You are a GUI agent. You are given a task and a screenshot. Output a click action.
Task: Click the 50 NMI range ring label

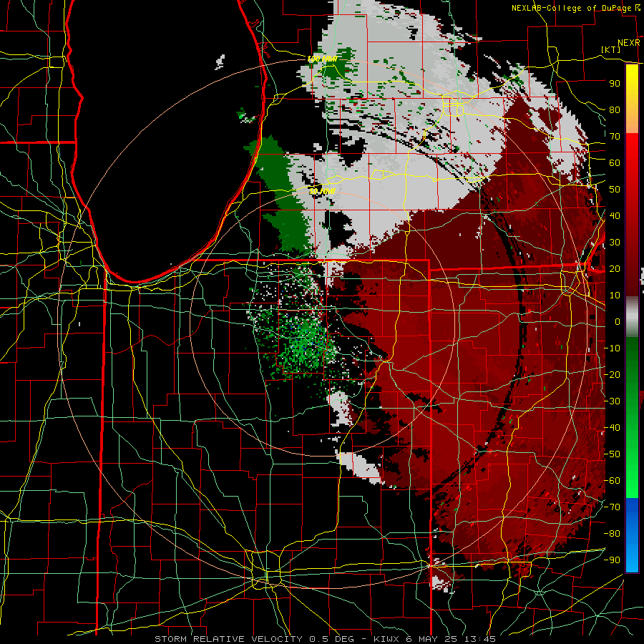coord(323,191)
